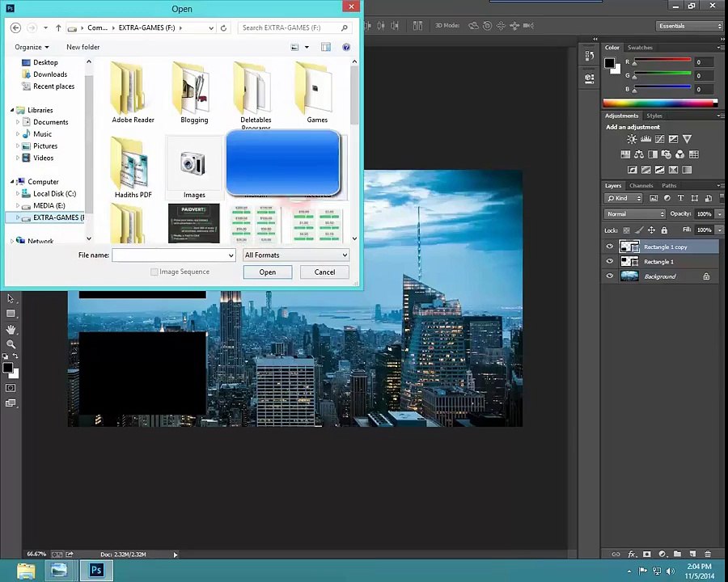Toggle lock transparent pixels

626,230
